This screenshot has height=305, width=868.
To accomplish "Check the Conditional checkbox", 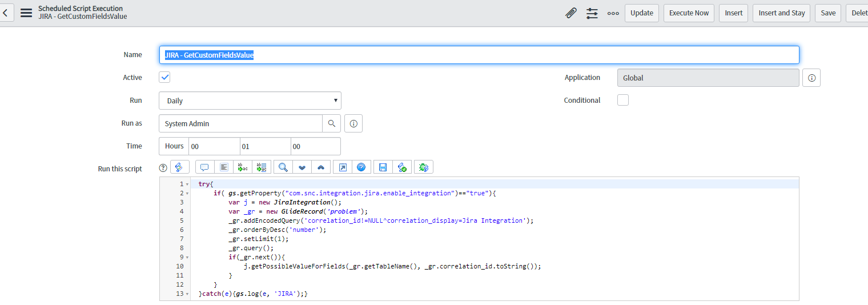I will tap(623, 100).
